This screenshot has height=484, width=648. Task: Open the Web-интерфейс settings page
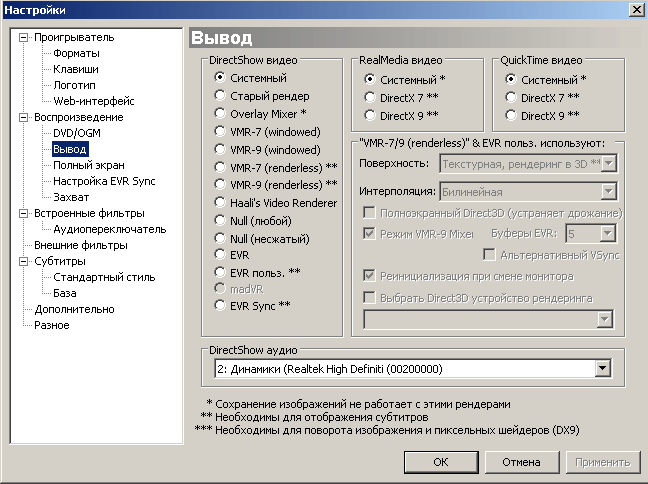(93, 101)
